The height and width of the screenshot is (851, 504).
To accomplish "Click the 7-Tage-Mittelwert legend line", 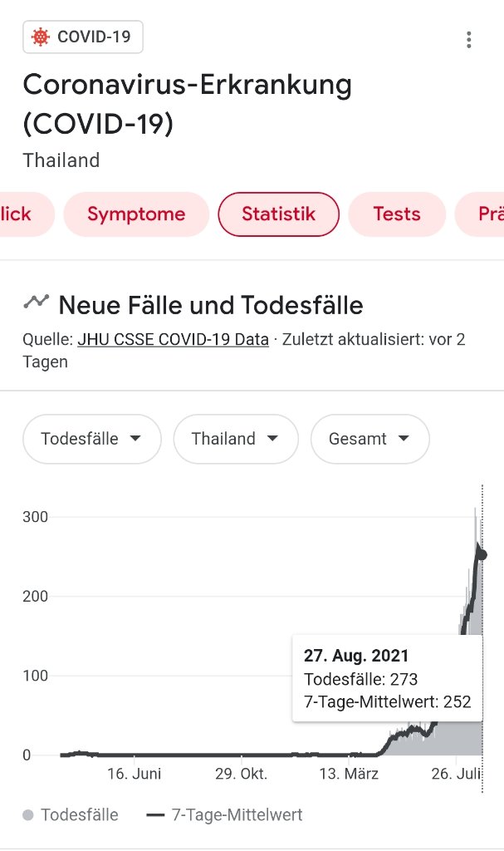I will [154, 815].
